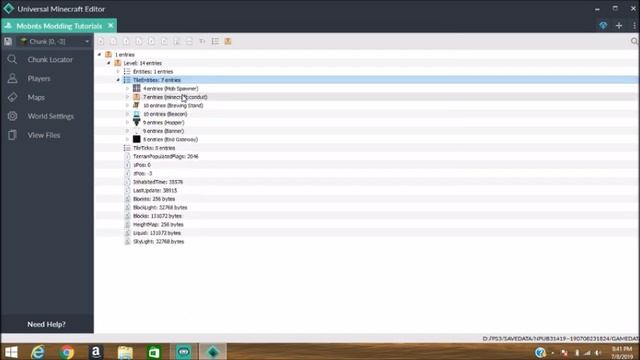The height and width of the screenshot is (360, 640).
Task: Expand the Mob Spawner entry
Action: point(127,89)
